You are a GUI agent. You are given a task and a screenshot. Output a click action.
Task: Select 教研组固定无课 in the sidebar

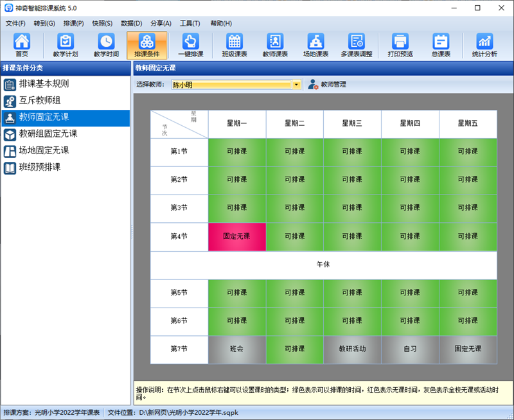coord(66,134)
